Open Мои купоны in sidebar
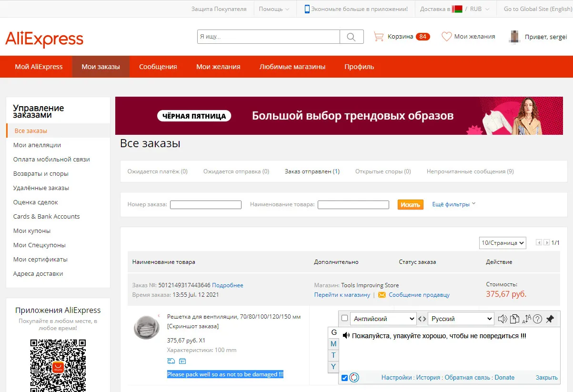This screenshot has height=392, width=573. pyautogui.click(x=32, y=231)
